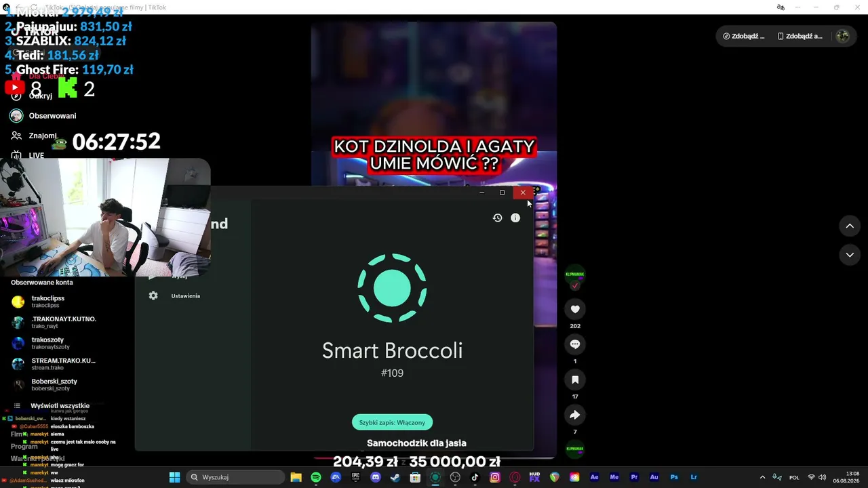Open the info icon in the Smart Broccoli window
The image size is (868, 488).
point(515,218)
